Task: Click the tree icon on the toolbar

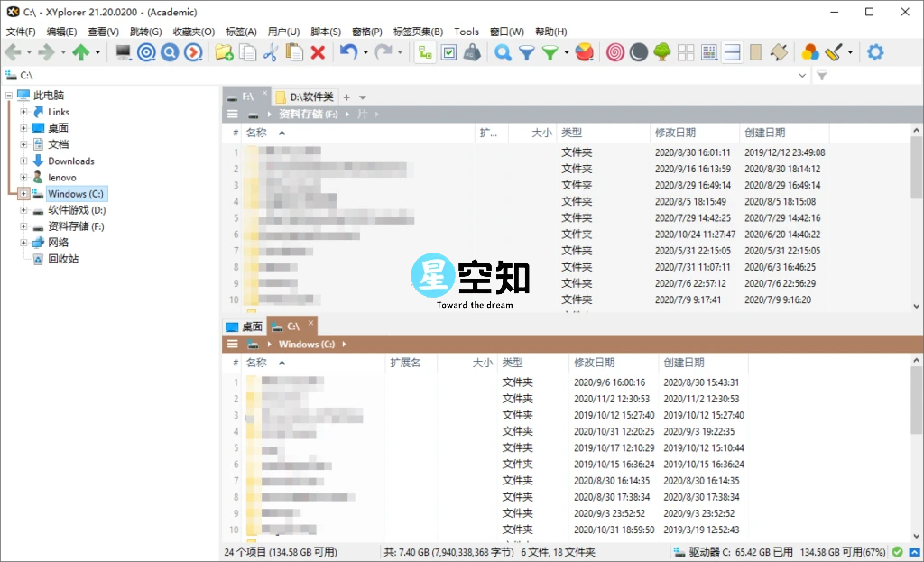Action: pyautogui.click(x=661, y=52)
